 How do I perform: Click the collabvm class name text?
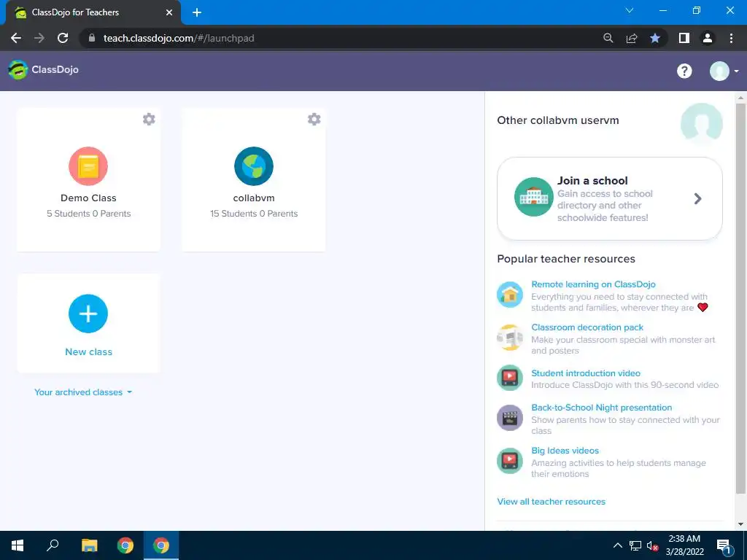click(x=253, y=198)
